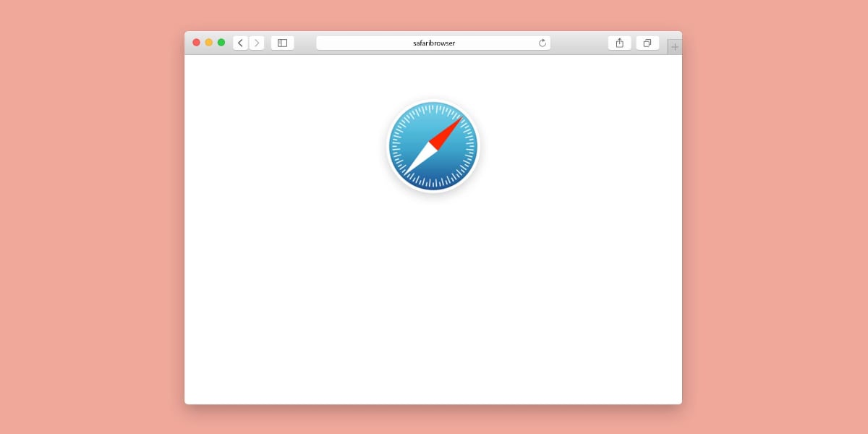The image size is (868, 434).
Task: Toggle the sidebar button
Action: (282, 43)
